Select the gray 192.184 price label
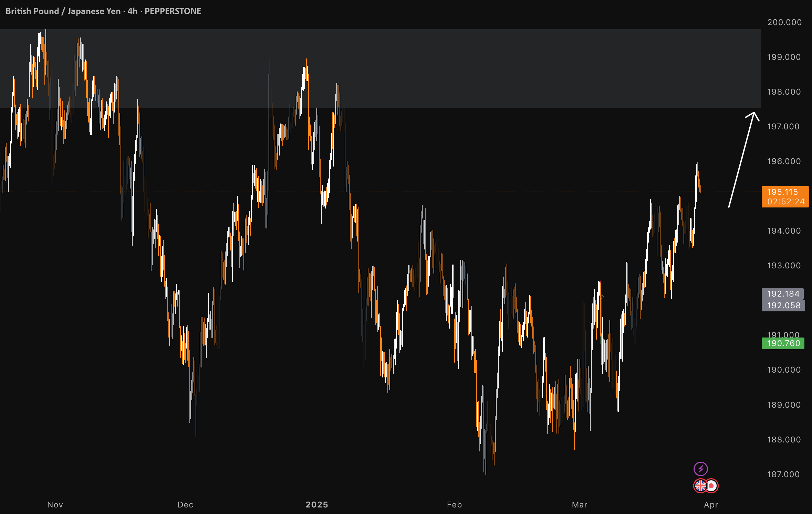The height and width of the screenshot is (514, 812). click(x=783, y=294)
